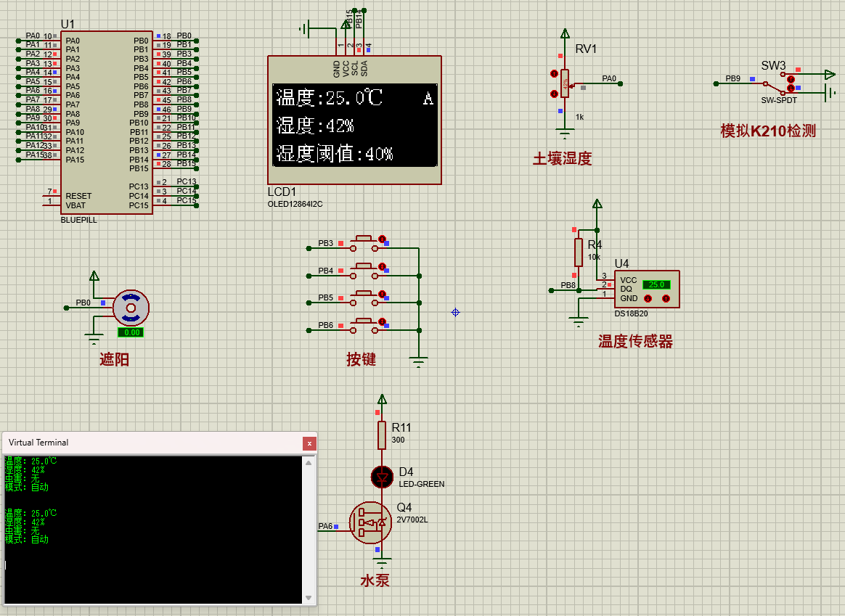Close the Virtual Terminal window
The width and height of the screenshot is (845, 616).
[x=310, y=443]
